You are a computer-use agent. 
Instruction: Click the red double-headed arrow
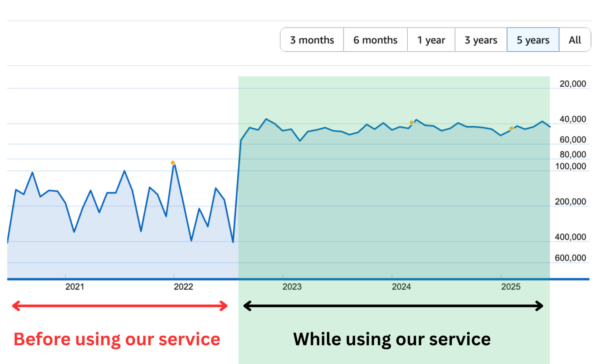point(120,306)
